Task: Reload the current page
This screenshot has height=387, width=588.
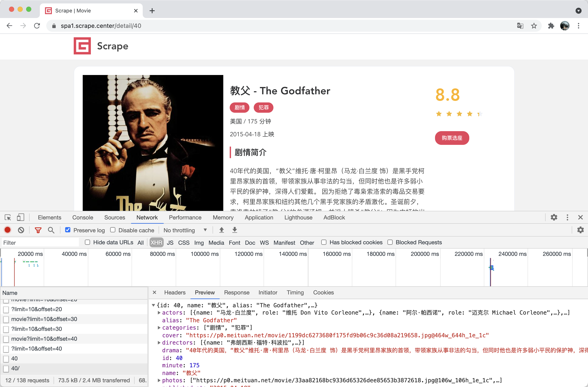Action: point(37,26)
